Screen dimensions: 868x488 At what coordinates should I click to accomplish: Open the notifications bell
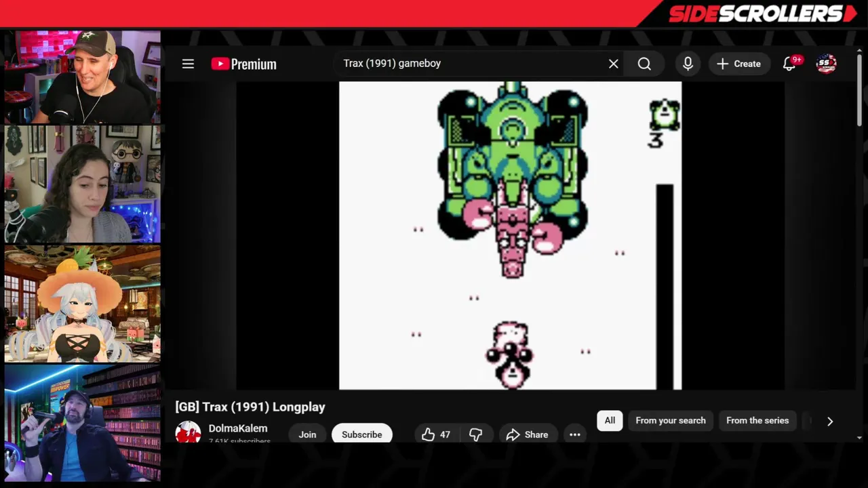[789, 64]
